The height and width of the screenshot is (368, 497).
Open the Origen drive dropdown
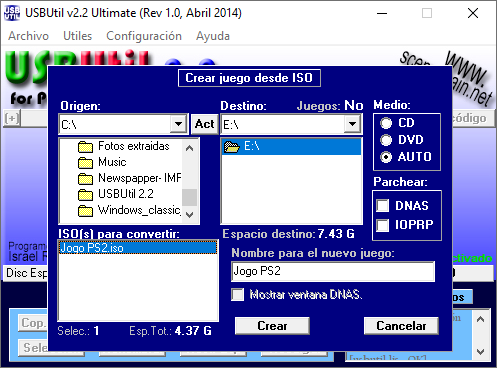(178, 124)
